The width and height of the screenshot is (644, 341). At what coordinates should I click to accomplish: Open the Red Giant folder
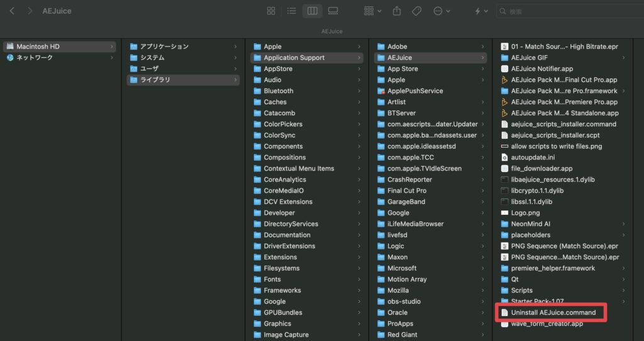pyautogui.click(x=430, y=335)
